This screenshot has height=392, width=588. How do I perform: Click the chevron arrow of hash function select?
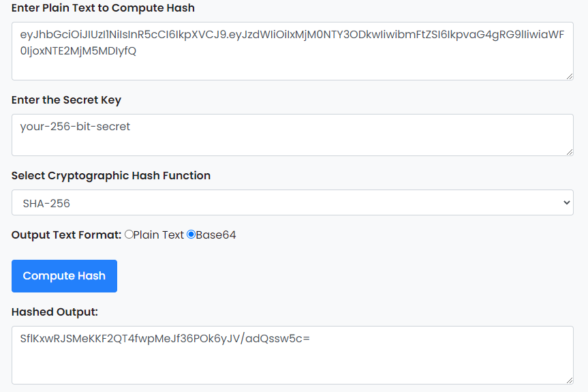(566, 203)
